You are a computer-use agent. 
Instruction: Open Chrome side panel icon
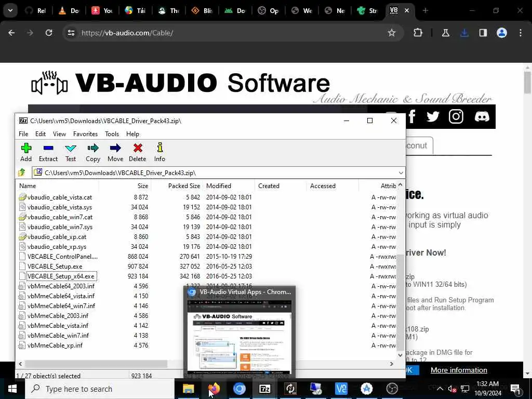(x=483, y=33)
